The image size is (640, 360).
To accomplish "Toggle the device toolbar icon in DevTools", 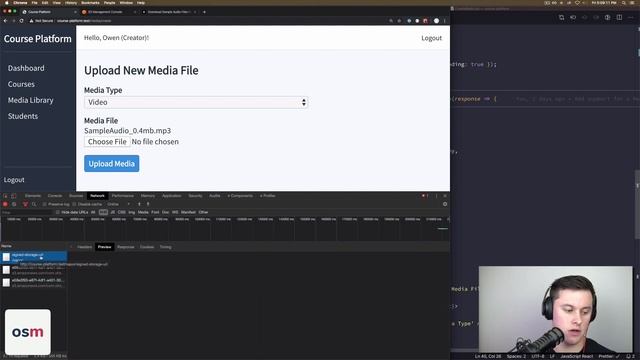I will [13, 196].
